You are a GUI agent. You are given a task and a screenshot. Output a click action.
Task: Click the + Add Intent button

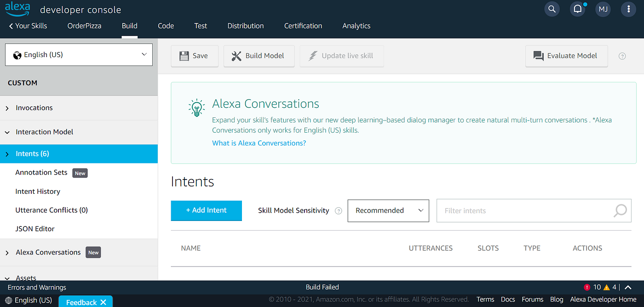click(206, 210)
